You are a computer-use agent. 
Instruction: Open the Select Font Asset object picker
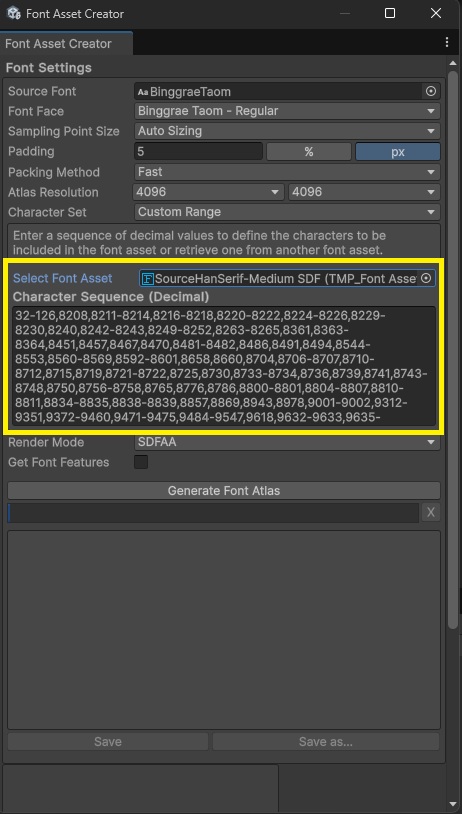click(426, 278)
